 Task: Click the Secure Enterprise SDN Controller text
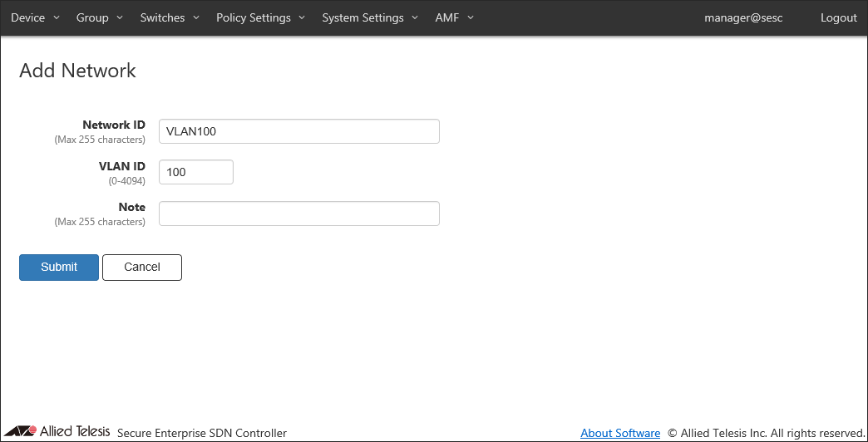(202, 433)
